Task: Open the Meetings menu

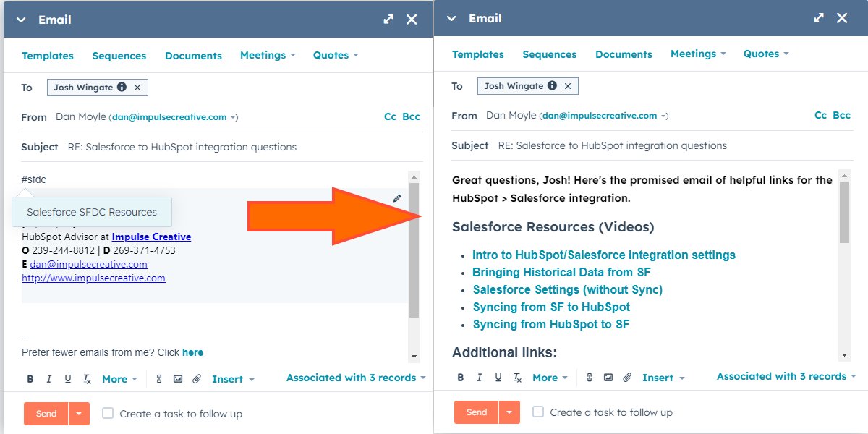Action: point(263,55)
